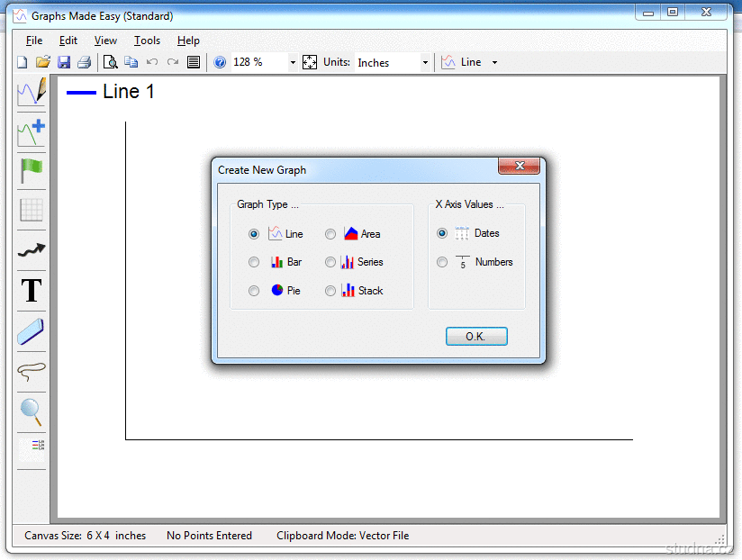The width and height of the screenshot is (742, 560).
Task: Select Numbers for X axis values
Action: [442, 262]
